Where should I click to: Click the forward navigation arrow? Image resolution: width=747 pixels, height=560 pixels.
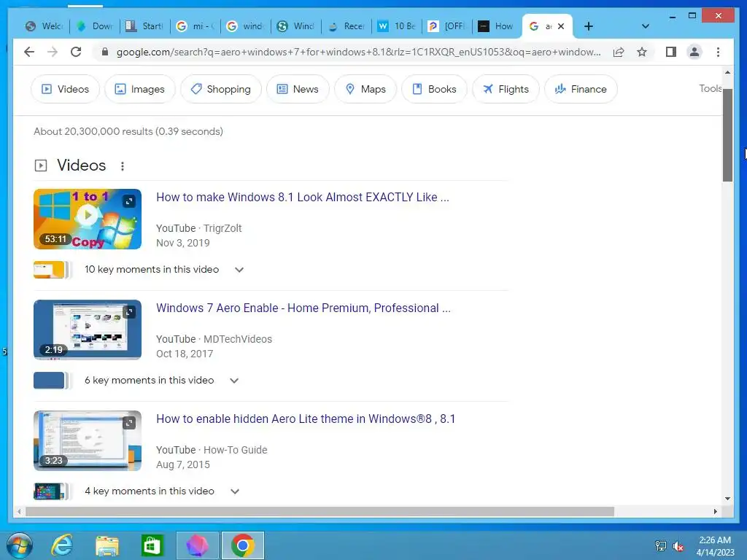point(53,52)
